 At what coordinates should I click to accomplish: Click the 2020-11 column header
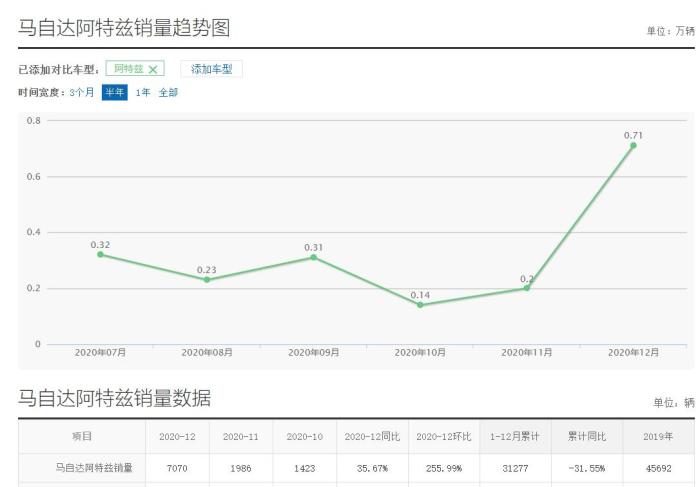[x=241, y=437]
